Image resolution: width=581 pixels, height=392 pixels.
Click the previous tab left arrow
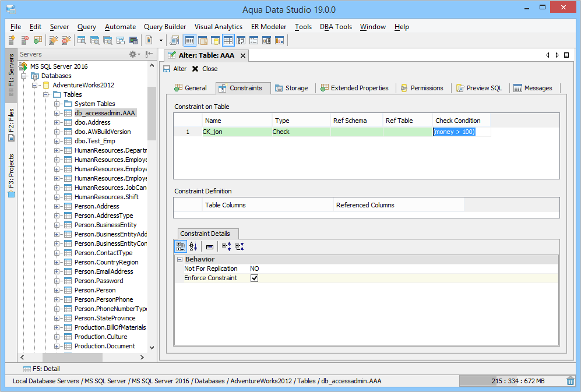[x=547, y=55]
